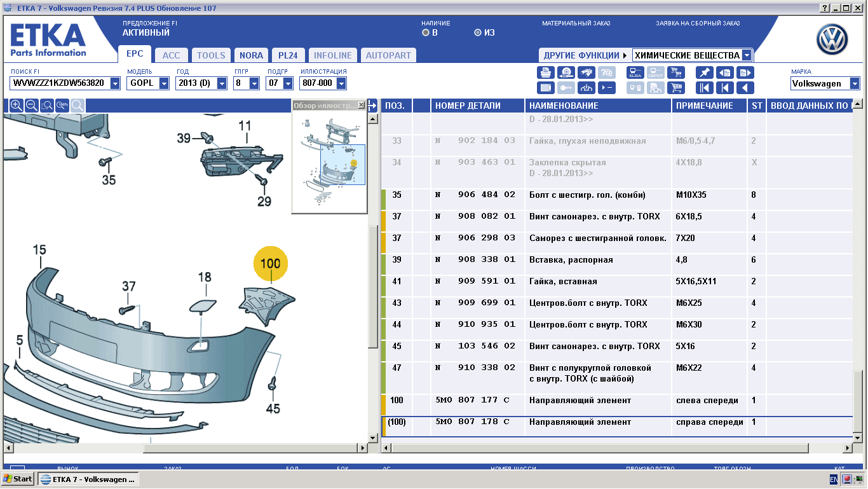
Task: Switch to the ACC tab
Action: [x=171, y=55]
